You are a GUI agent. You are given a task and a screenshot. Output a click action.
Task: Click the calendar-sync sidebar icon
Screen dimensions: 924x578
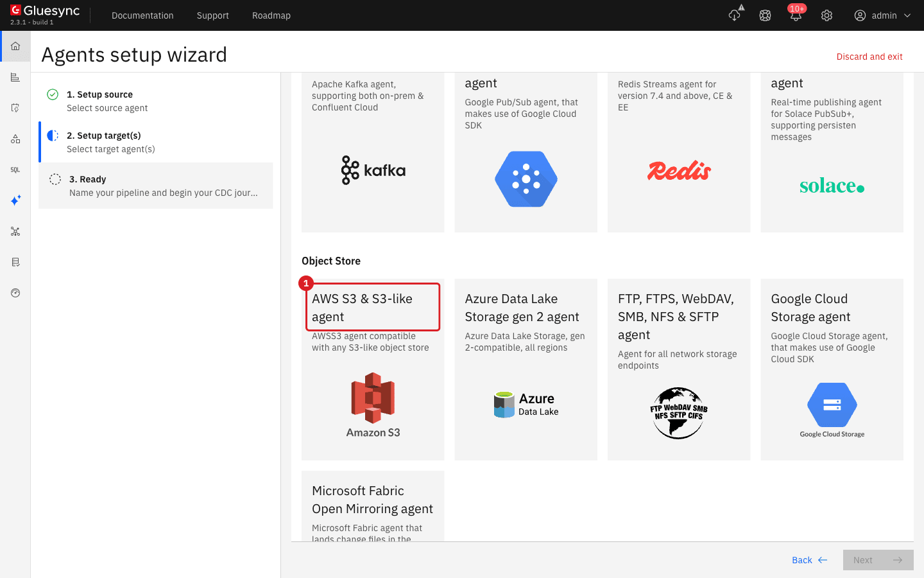tap(15, 108)
